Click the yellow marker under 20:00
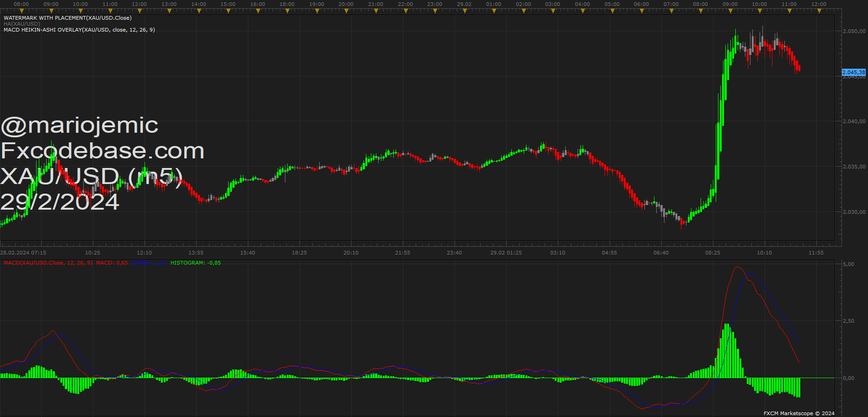 tap(346, 11)
